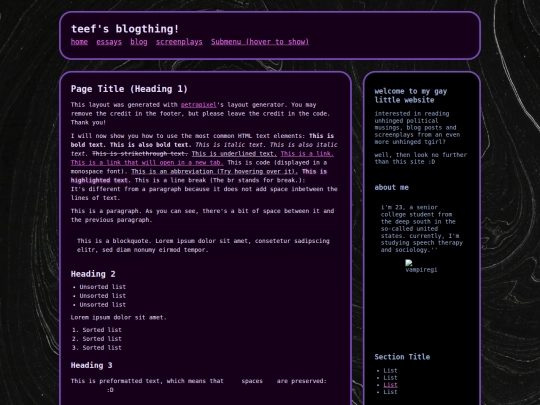This screenshot has width=540, height=405.
Task: Click the underlined text sample
Action: [234, 154]
